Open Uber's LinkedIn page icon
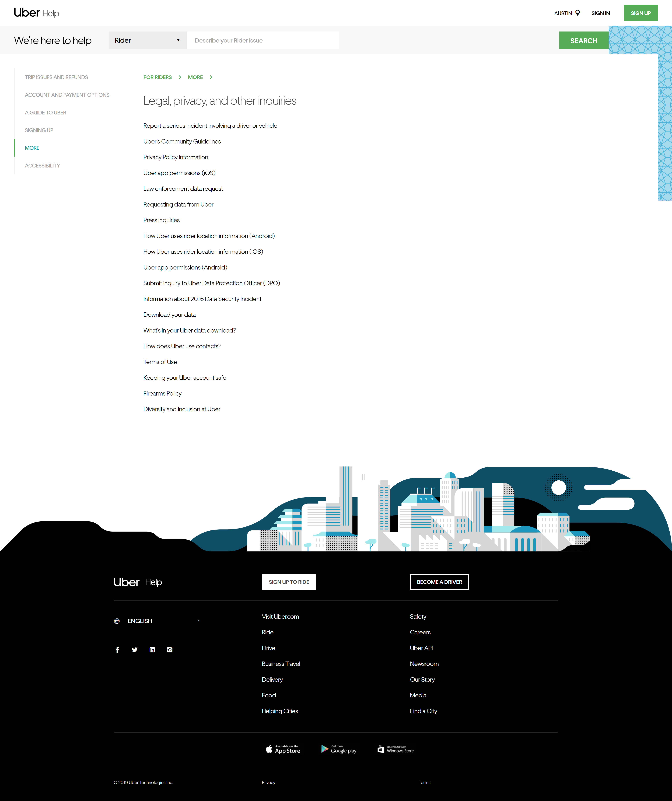This screenshot has width=672, height=801. point(152,650)
